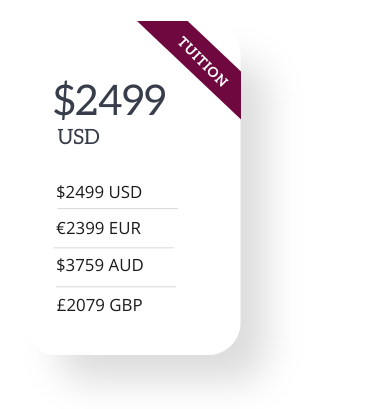Click the divider line below the AUD row
This screenshot has width=371, height=409.
116,286
